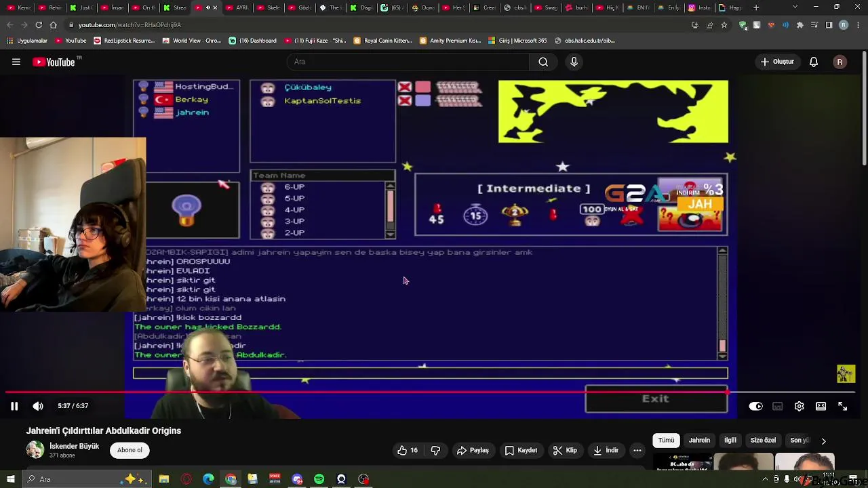This screenshot has height=488, width=868.
Task: Dislike the video with thumbs down
Action: point(435,450)
